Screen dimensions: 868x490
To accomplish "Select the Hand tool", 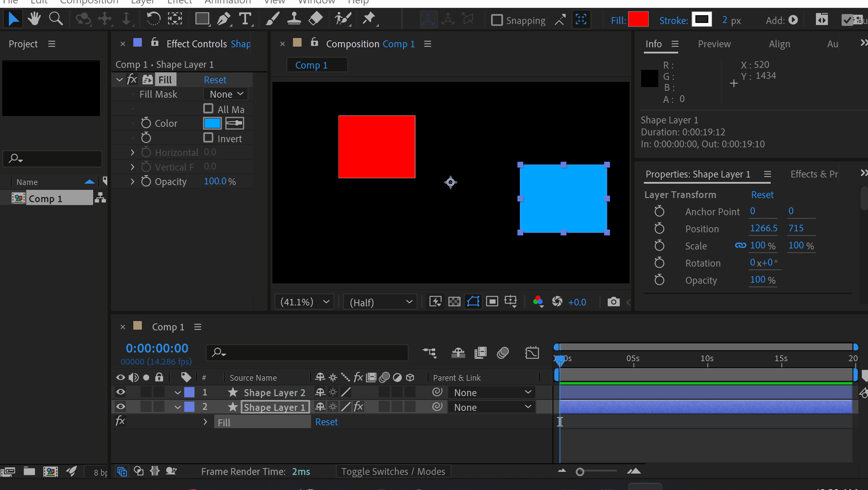I will pyautogui.click(x=34, y=19).
